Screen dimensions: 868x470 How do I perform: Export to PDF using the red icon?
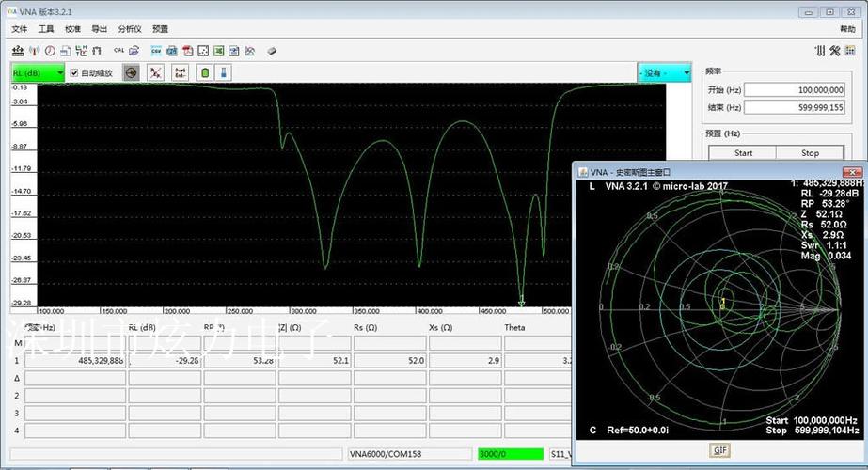click(188, 51)
